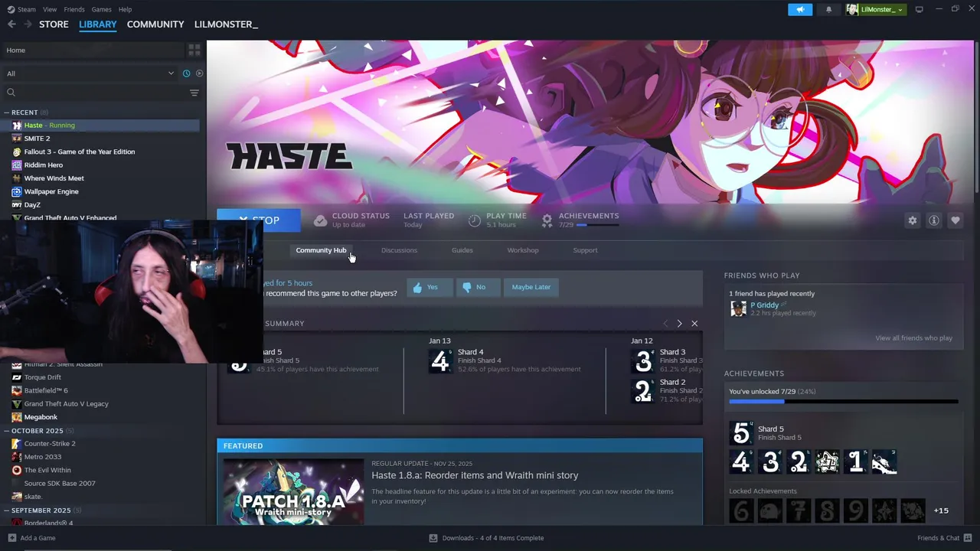Open the All games filter dropdown
This screenshot has width=980, height=551.
(x=90, y=73)
